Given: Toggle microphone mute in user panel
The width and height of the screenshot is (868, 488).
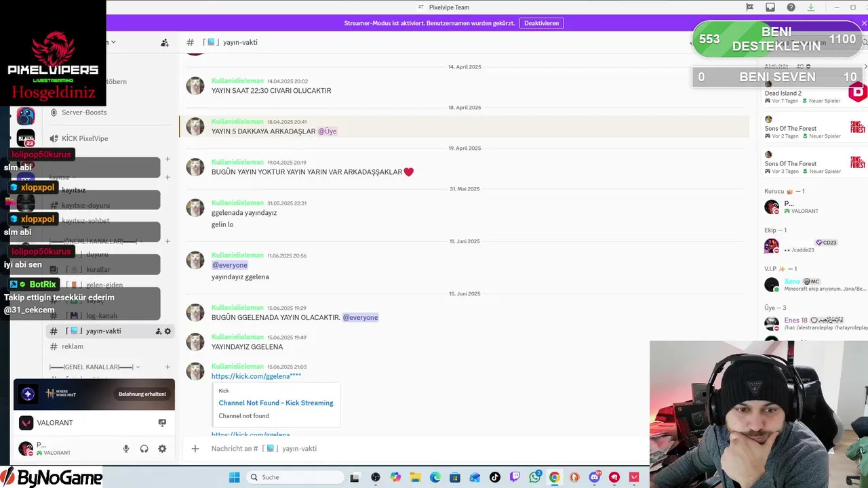Looking at the screenshot, I should point(126,449).
